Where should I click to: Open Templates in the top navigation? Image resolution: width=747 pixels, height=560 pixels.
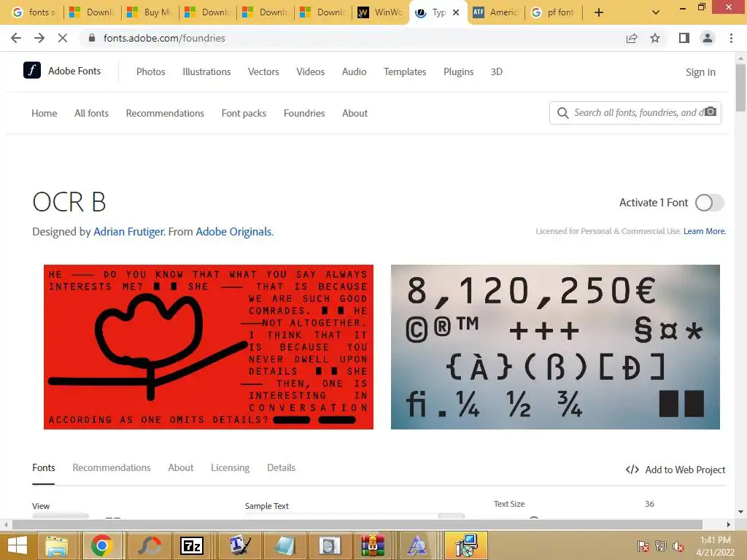[404, 71]
